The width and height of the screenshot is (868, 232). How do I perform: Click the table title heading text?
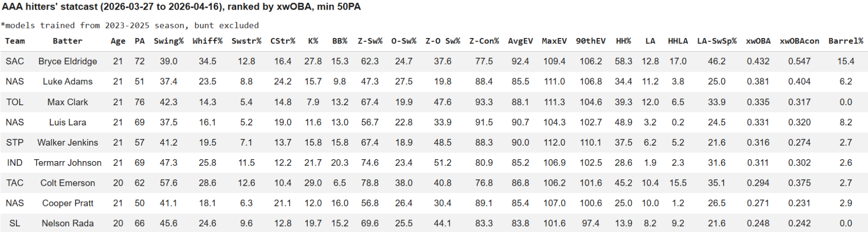[x=181, y=7]
